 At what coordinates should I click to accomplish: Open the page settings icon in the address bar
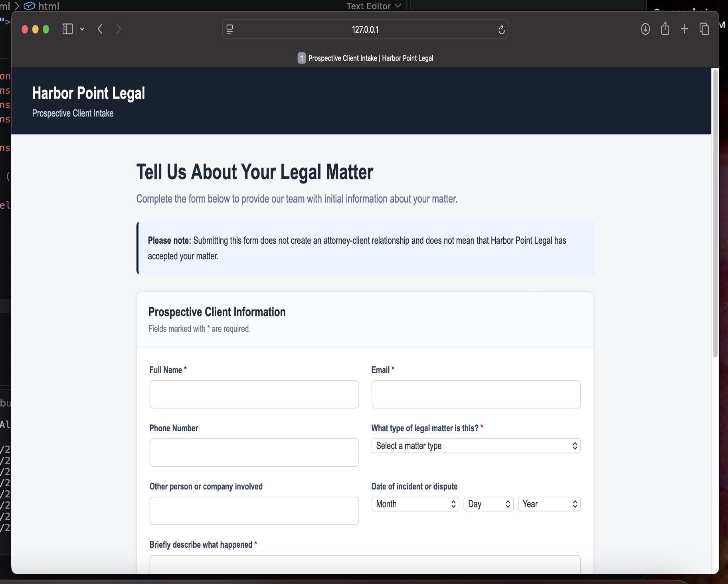[229, 30]
